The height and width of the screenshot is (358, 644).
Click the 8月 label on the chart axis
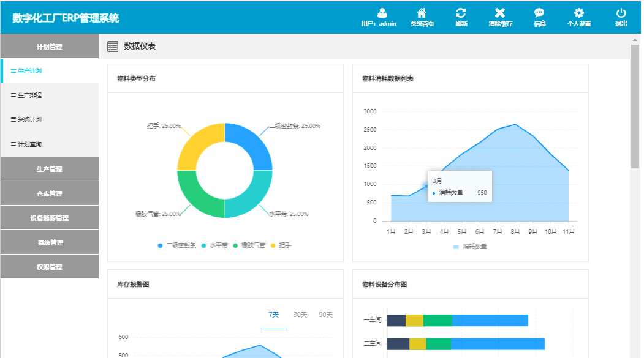coord(515,232)
